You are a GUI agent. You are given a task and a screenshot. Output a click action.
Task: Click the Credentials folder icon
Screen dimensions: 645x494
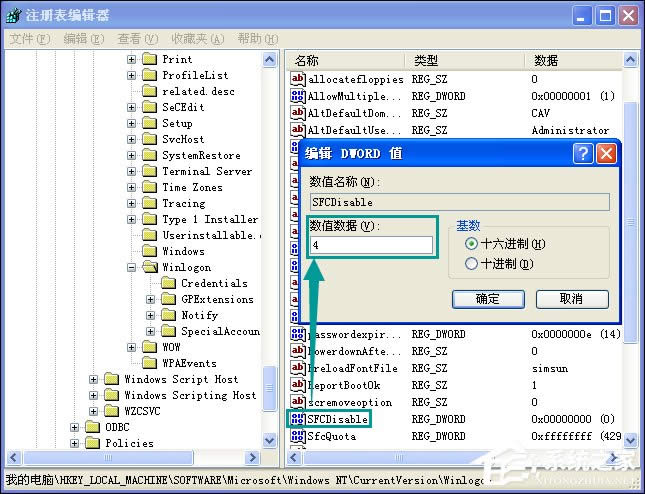(x=168, y=283)
